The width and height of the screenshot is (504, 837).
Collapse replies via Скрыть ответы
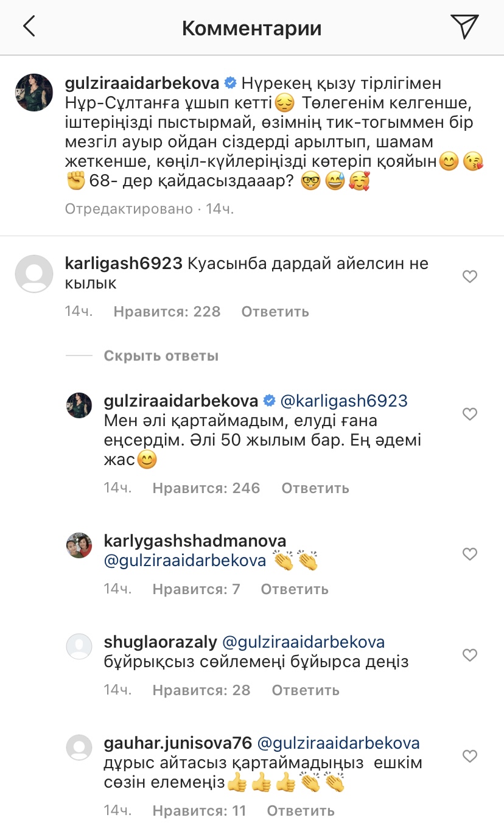tap(161, 355)
